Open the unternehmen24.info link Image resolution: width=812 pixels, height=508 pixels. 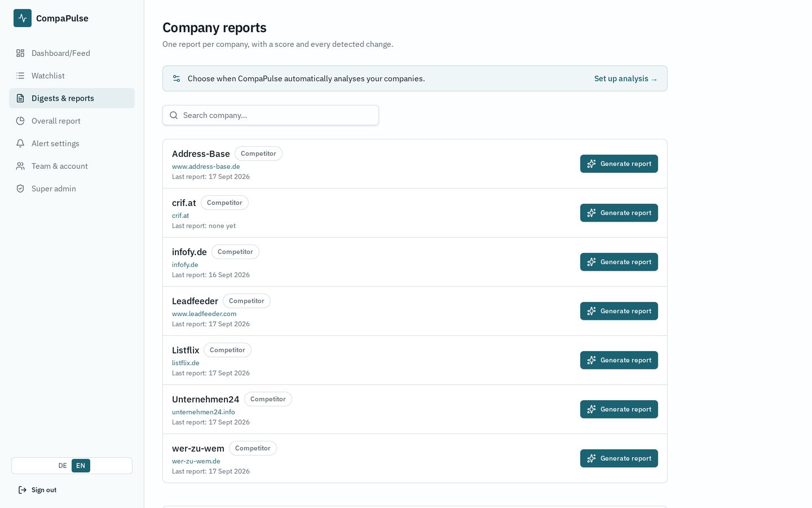(204, 412)
